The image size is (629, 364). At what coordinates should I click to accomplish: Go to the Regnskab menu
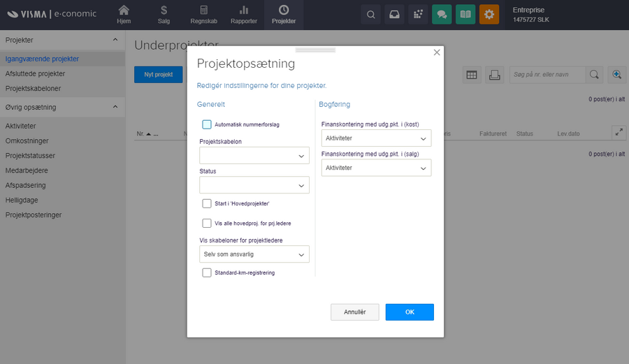tap(203, 14)
